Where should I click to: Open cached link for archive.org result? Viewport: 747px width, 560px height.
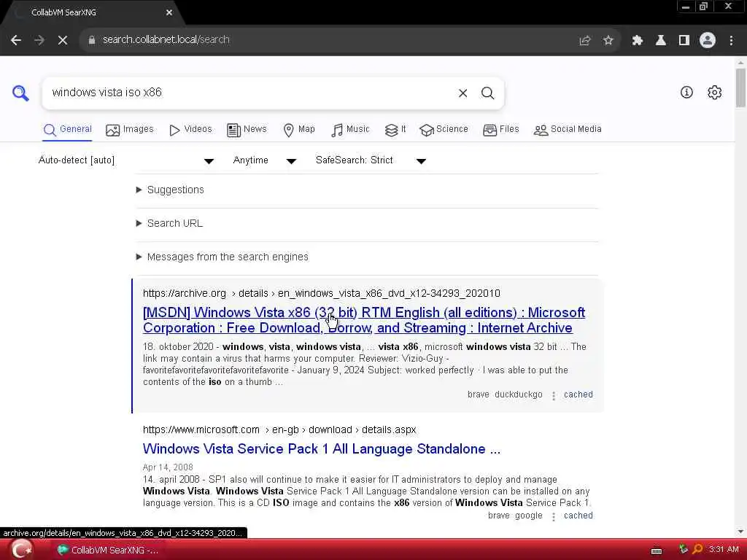point(578,394)
